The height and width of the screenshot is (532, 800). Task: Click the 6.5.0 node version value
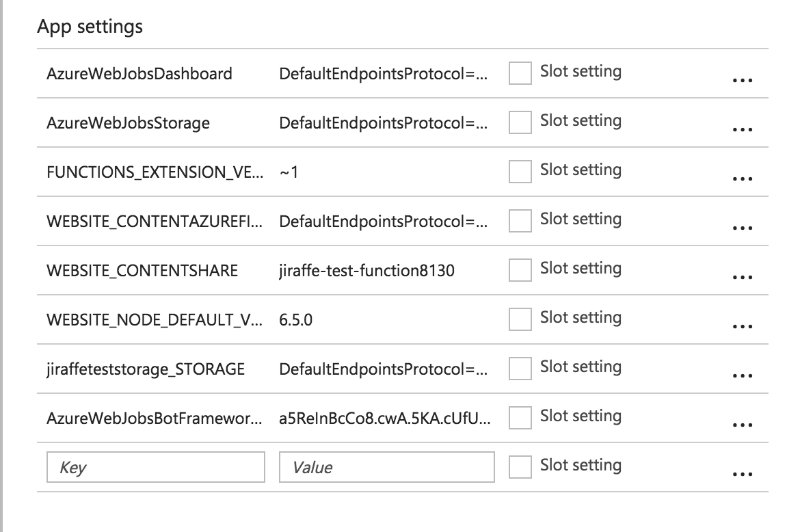click(295, 320)
